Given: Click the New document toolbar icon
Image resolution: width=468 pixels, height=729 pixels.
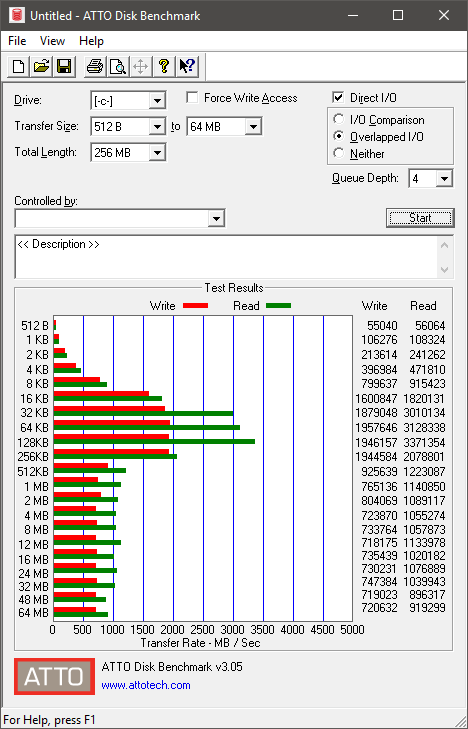Looking at the screenshot, I should click(18, 66).
